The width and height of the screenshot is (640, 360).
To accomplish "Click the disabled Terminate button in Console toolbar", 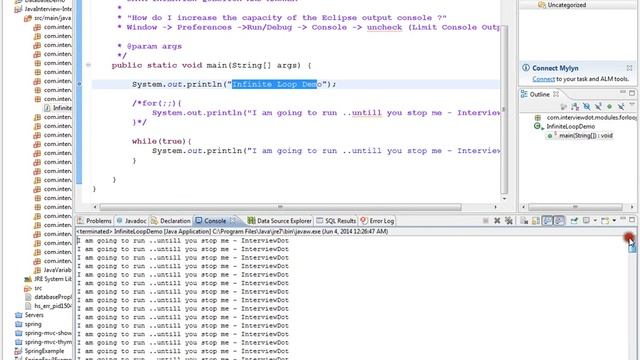I will tap(485, 221).
